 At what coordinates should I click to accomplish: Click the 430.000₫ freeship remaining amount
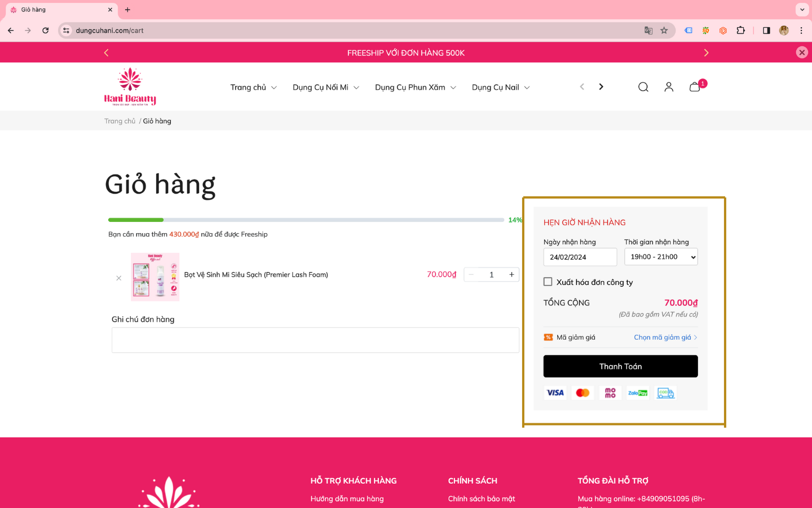pyautogui.click(x=184, y=234)
